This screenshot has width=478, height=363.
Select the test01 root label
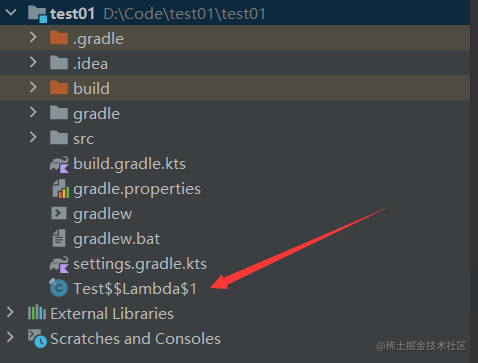point(72,14)
